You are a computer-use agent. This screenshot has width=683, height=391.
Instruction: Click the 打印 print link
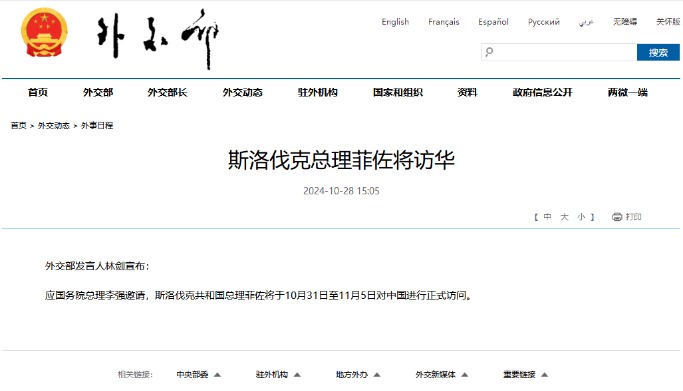click(633, 217)
